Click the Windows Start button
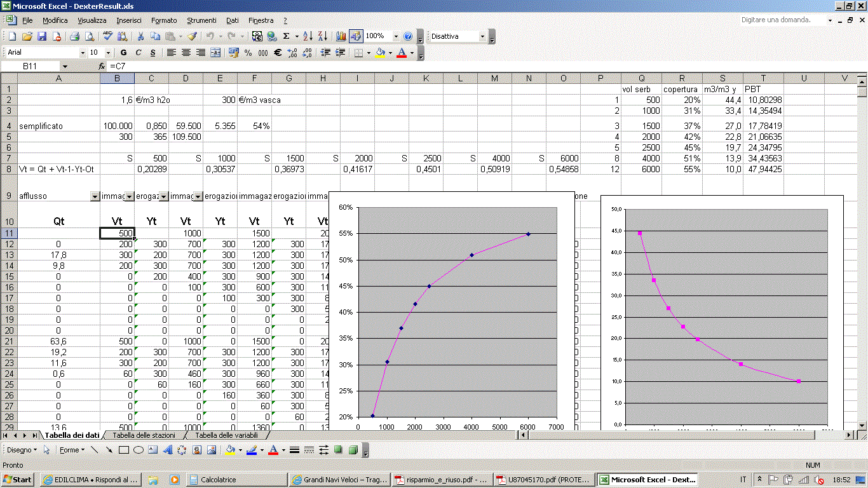 [x=18, y=480]
